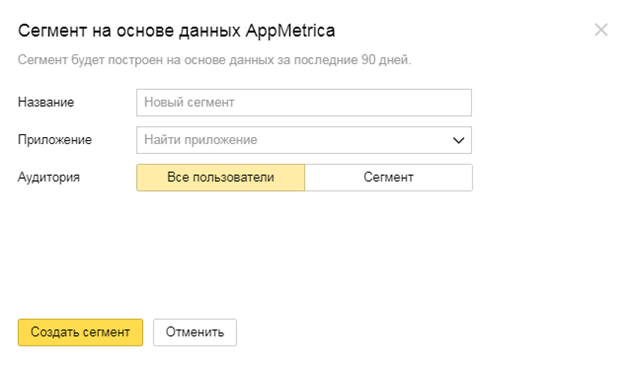Click the Приложение label

(55, 140)
